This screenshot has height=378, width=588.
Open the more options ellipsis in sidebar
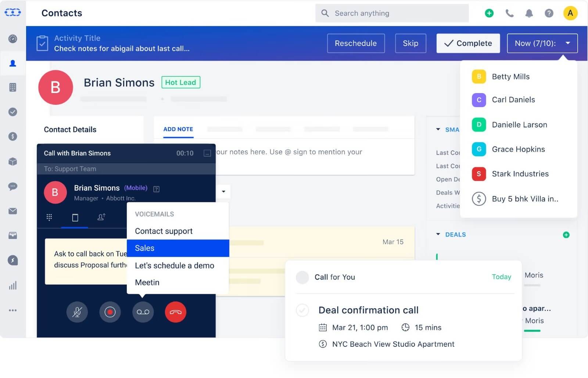point(13,310)
